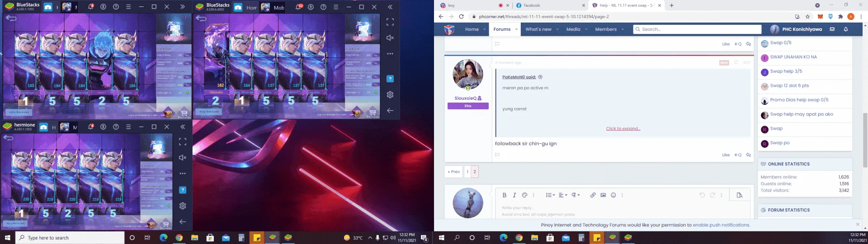Focus the forum Search field

[x=697, y=29]
